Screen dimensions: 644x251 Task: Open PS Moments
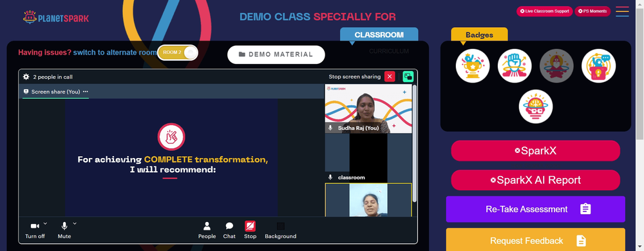coord(592,11)
